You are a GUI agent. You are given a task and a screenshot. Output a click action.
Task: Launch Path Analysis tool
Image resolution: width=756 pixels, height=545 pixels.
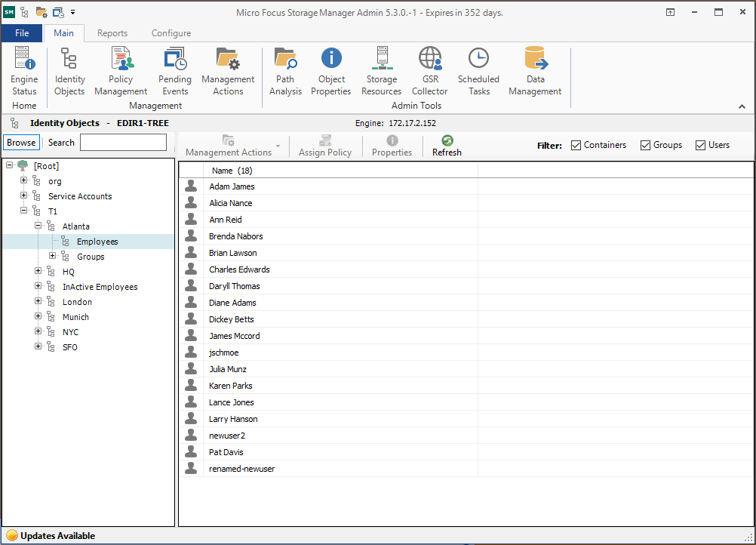pyautogui.click(x=285, y=71)
